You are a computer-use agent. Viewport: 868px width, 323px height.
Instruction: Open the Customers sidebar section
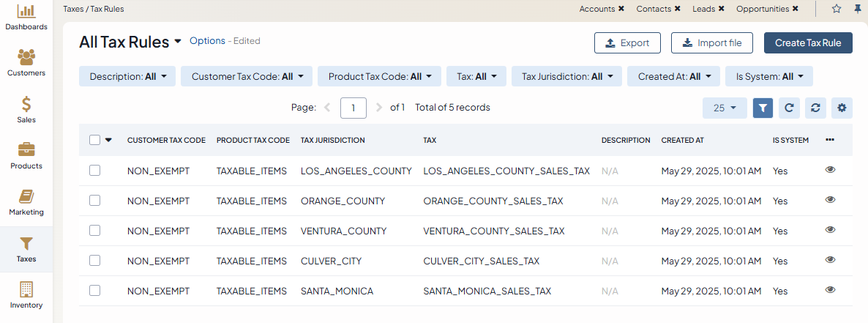tap(26, 62)
